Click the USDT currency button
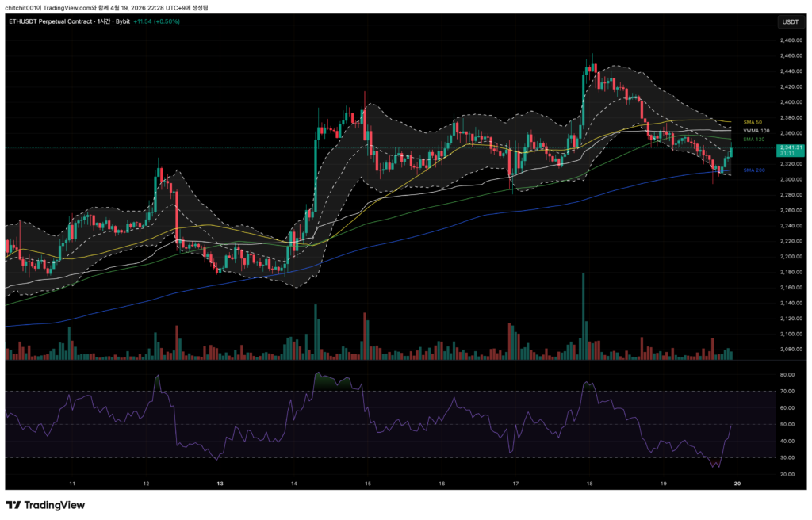Viewport: 812px width, 520px height. pos(790,21)
